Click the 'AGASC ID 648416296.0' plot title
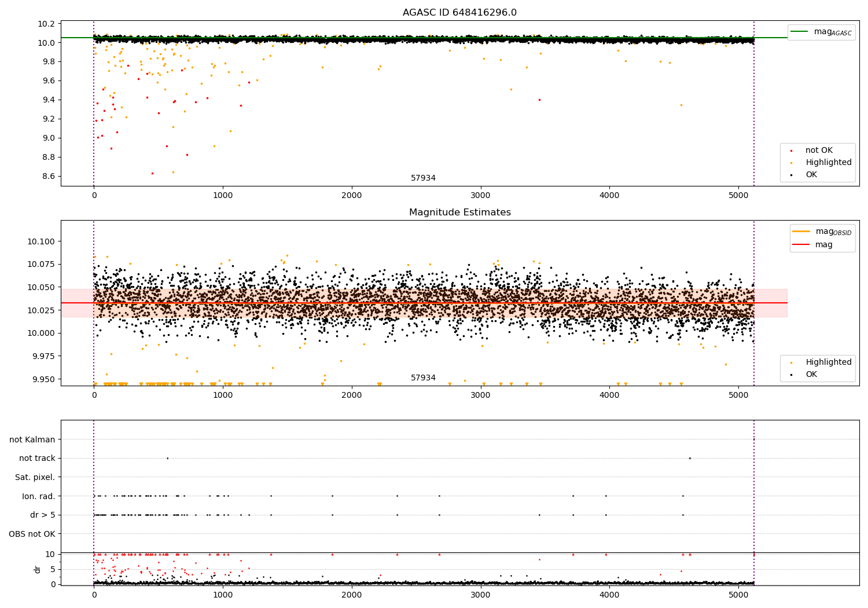 point(459,13)
